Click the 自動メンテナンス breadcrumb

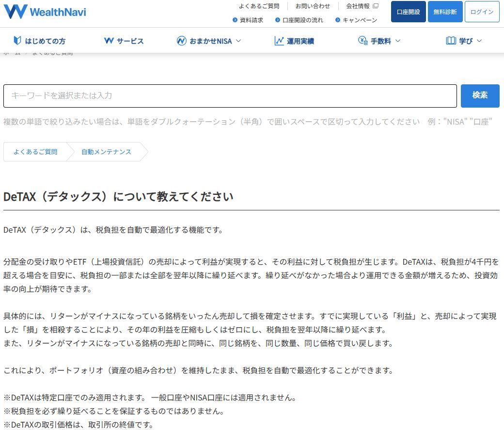tap(106, 152)
